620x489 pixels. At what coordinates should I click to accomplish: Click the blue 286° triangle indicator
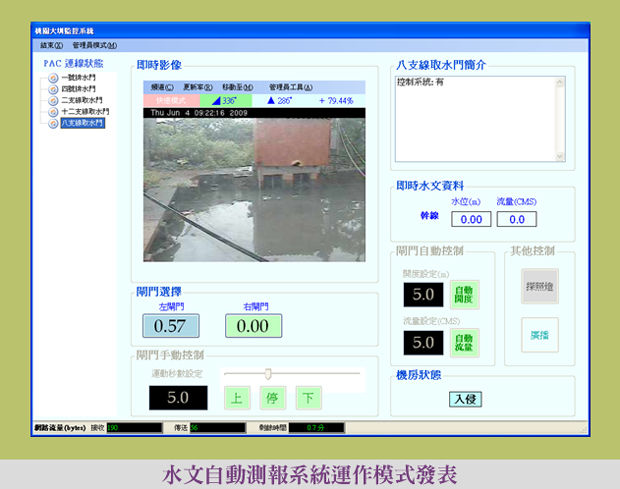pos(272,101)
